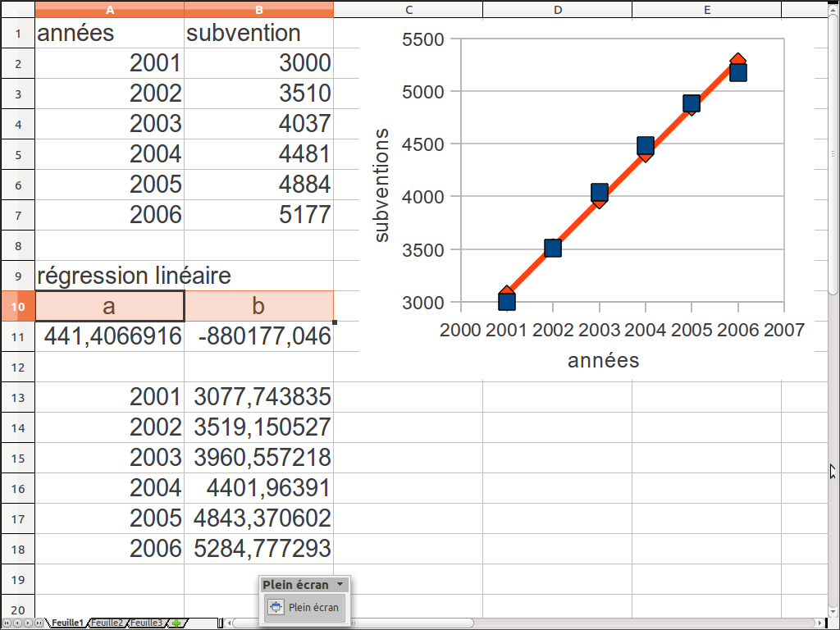
Task: Click the blue square marker at 2002
Action: click(553, 248)
